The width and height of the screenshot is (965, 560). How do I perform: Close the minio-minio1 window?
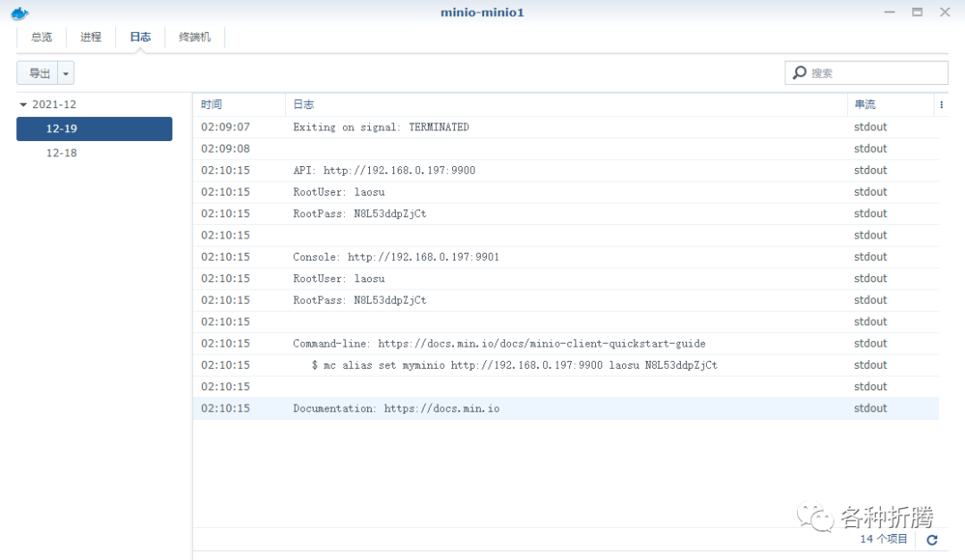[944, 13]
